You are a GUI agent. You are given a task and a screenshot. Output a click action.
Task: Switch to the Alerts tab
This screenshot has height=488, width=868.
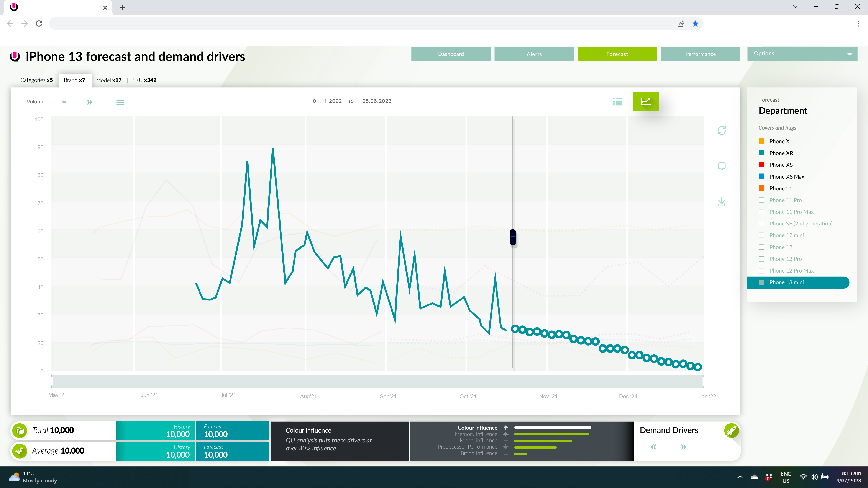pos(534,54)
